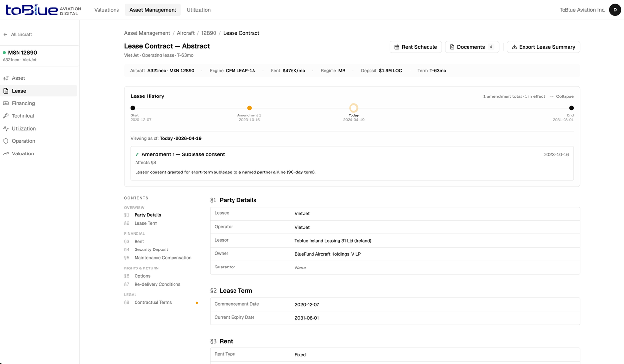Click the Rent Type value Fixed
This screenshot has height=364, width=624.
pyautogui.click(x=300, y=355)
